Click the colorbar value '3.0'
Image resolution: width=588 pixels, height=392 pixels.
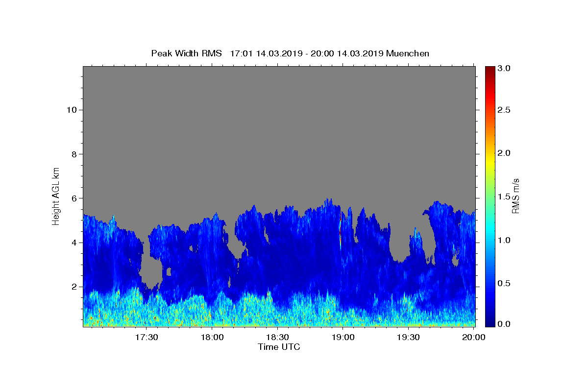(x=504, y=69)
